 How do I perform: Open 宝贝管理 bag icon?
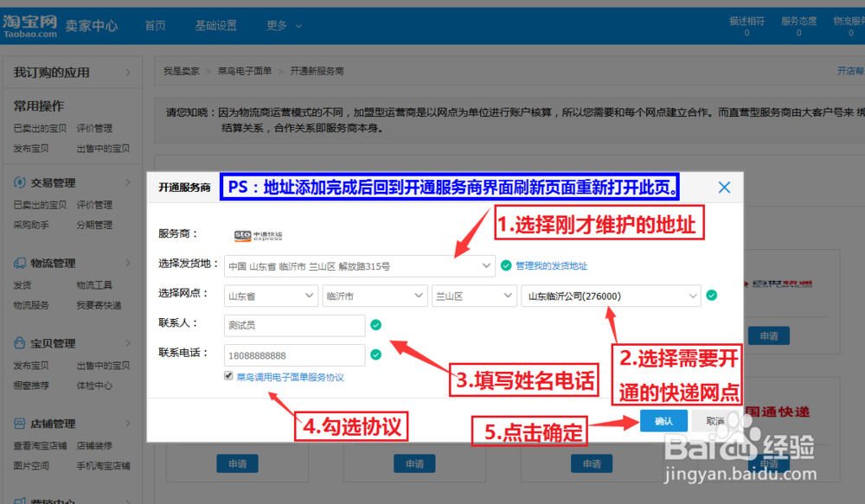tap(19, 343)
